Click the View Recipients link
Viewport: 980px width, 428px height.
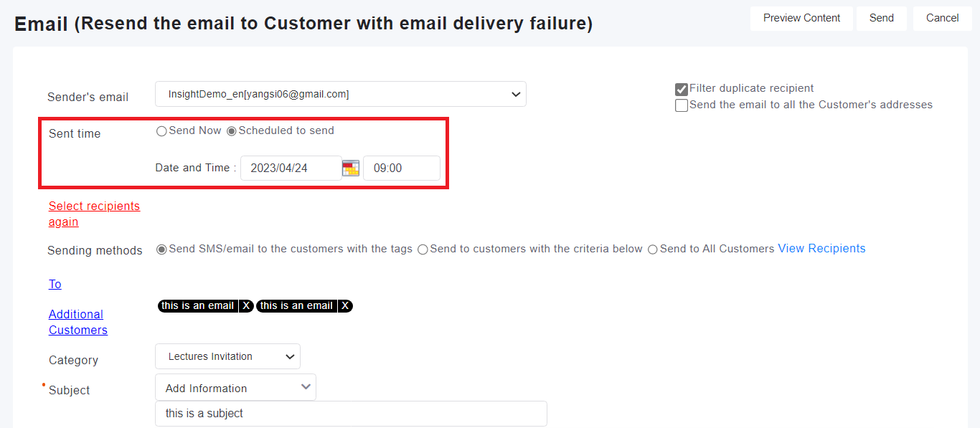pos(821,249)
